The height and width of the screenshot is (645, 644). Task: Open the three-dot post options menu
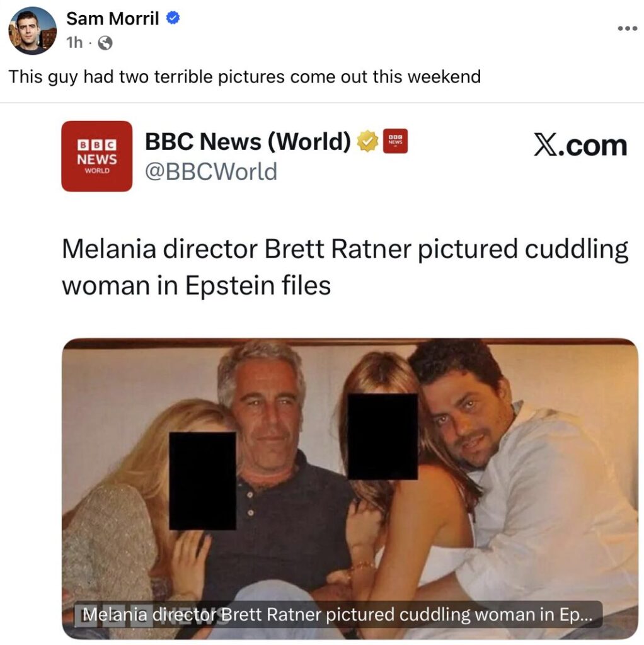point(626,29)
